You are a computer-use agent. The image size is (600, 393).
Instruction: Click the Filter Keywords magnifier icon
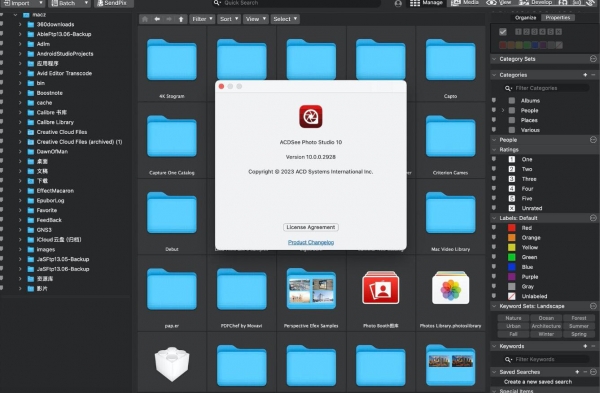508,359
